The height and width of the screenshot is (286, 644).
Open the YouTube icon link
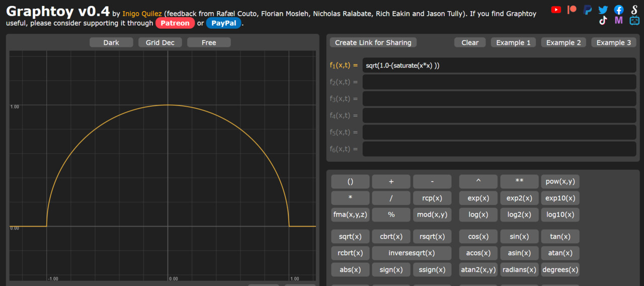tap(556, 9)
